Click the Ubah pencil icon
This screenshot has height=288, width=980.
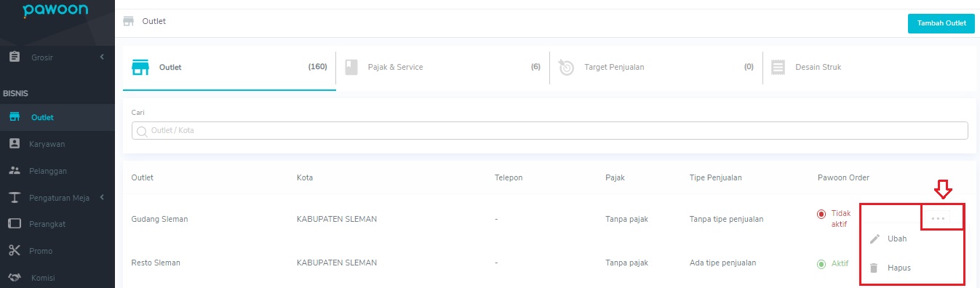click(x=875, y=239)
